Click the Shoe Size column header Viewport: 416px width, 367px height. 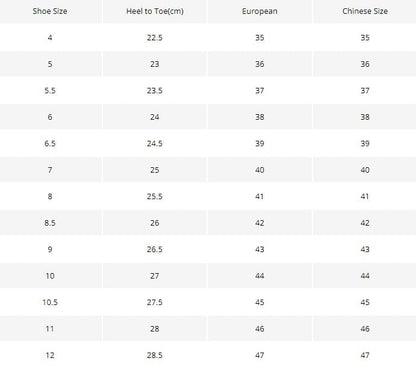(x=50, y=11)
